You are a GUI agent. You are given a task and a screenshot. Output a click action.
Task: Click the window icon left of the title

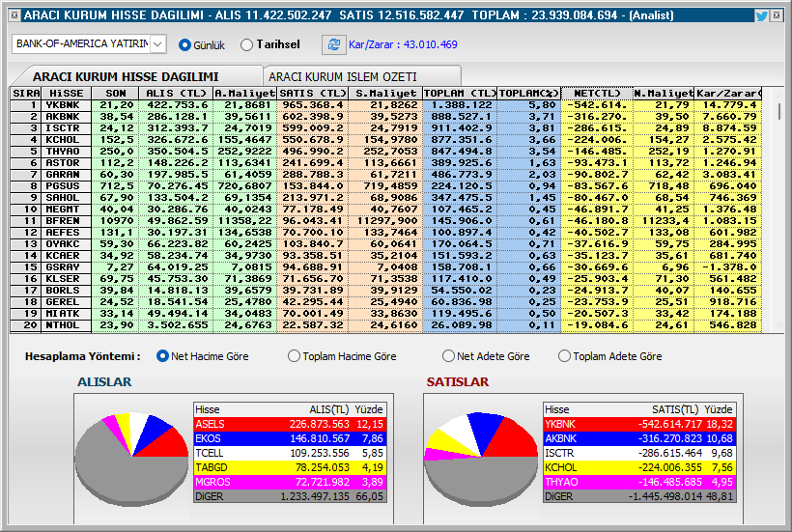[14, 15]
